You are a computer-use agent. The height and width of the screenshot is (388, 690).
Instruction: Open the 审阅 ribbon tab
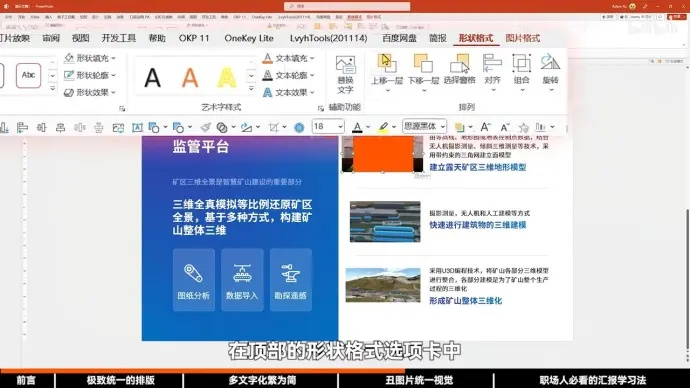pyautogui.click(x=51, y=38)
